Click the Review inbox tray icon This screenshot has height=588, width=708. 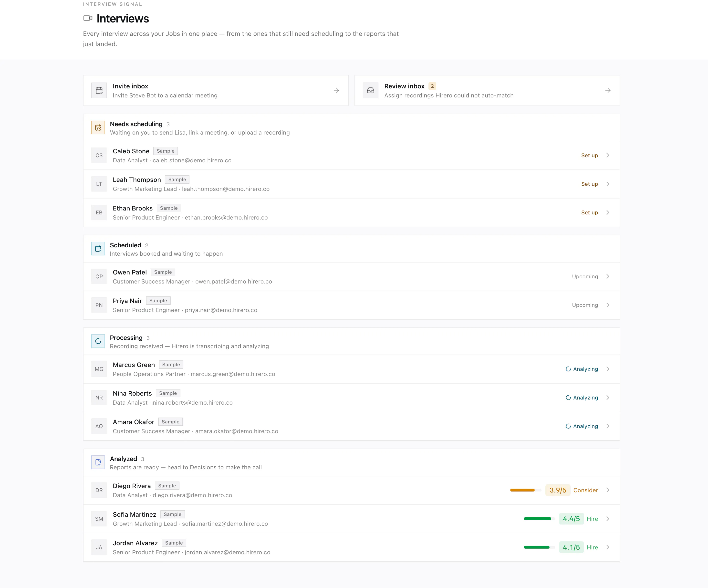pyautogui.click(x=371, y=90)
